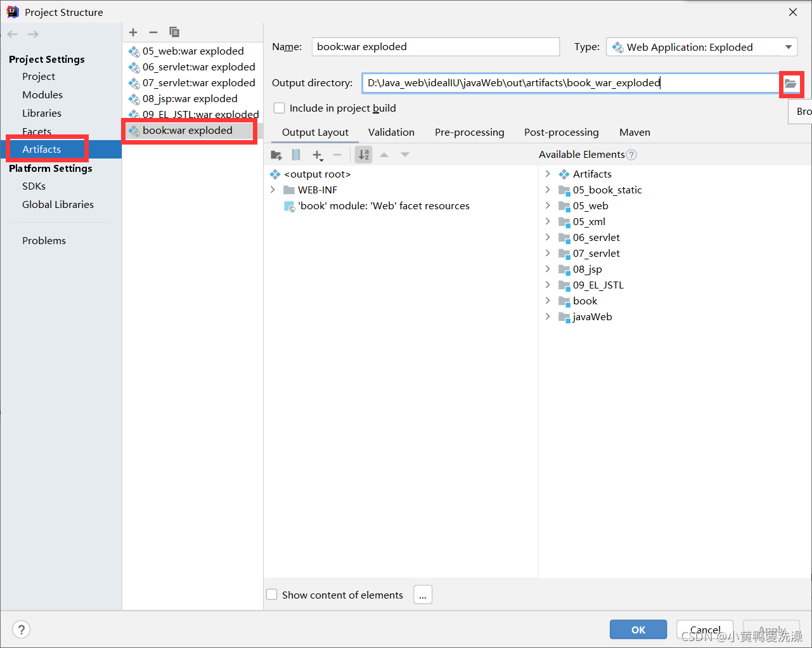The height and width of the screenshot is (648, 812).
Task: Copy the selected artifact
Action: click(x=174, y=32)
